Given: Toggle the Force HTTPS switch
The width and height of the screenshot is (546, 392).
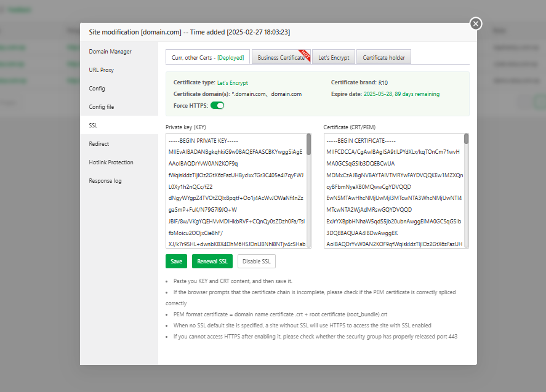Looking at the screenshot, I should tap(217, 105).
